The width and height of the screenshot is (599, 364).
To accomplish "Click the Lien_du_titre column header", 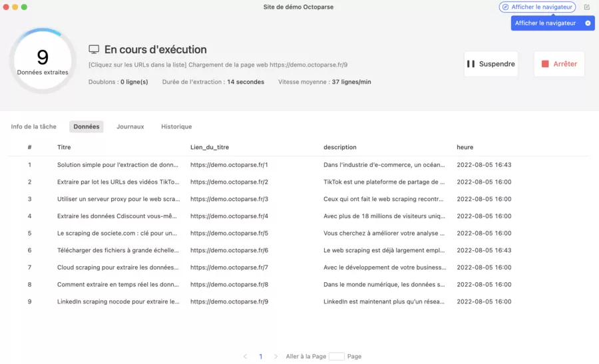I will pyautogui.click(x=210, y=147).
